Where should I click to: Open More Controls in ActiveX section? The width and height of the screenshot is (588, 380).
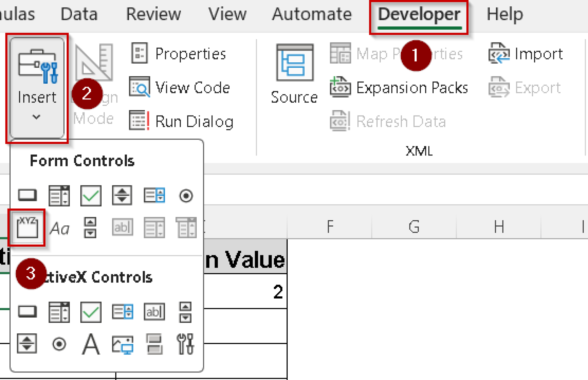[185, 344]
